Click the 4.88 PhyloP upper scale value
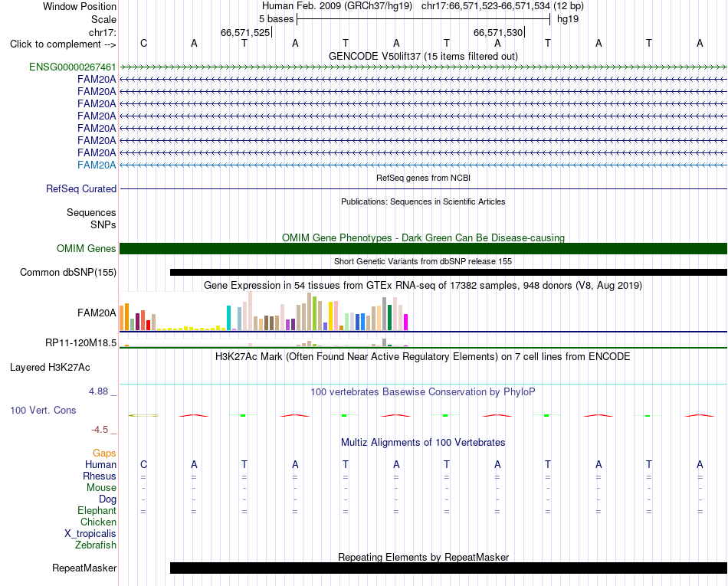The image size is (728, 586). coord(98,391)
